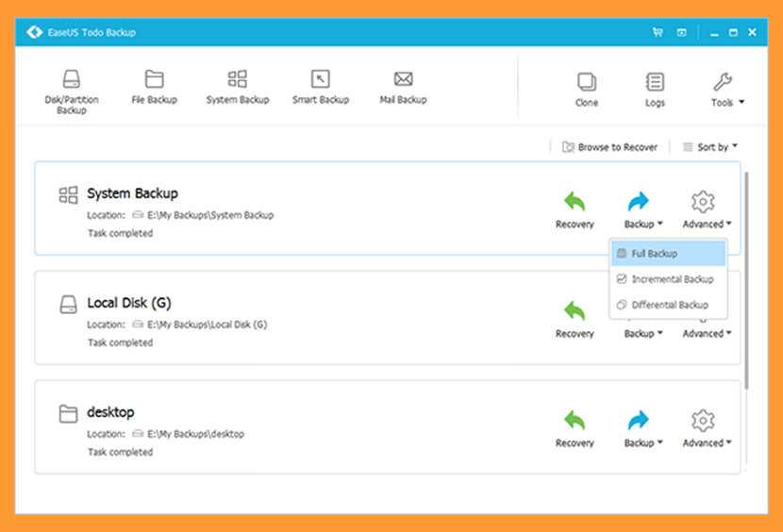Select the Local Disk (G) backup task
The height and width of the screenshot is (532, 783).
click(x=283, y=318)
